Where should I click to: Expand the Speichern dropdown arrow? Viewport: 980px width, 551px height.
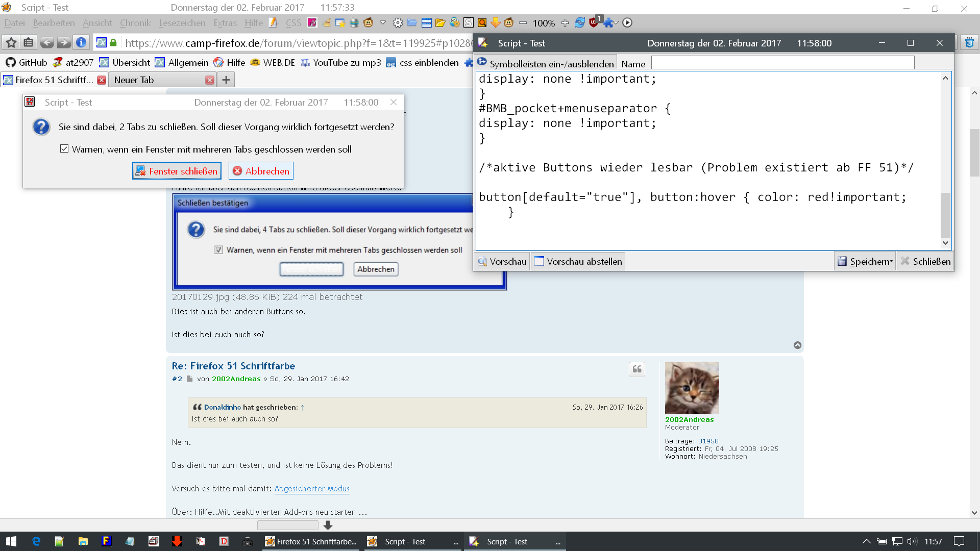pos(891,262)
